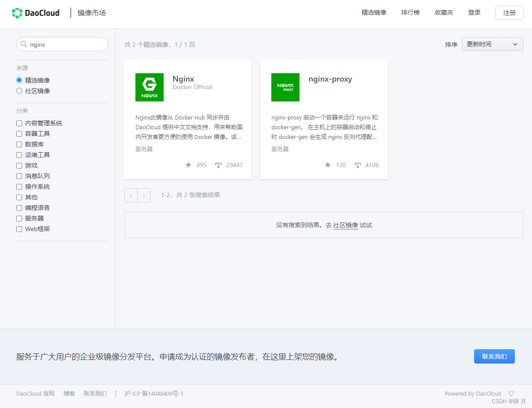Check the 其他 category
532x408 pixels.
[19, 197]
